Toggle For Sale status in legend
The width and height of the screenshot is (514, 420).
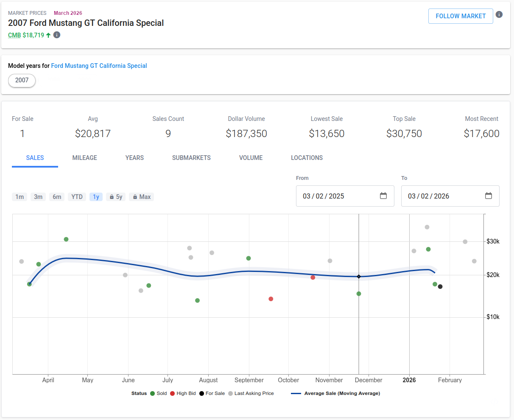(212, 393)
